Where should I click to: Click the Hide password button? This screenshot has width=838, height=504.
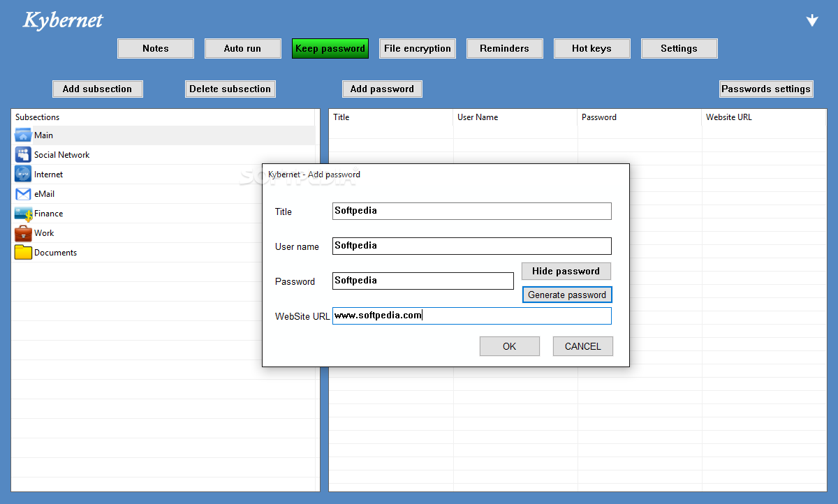(566, 271)
